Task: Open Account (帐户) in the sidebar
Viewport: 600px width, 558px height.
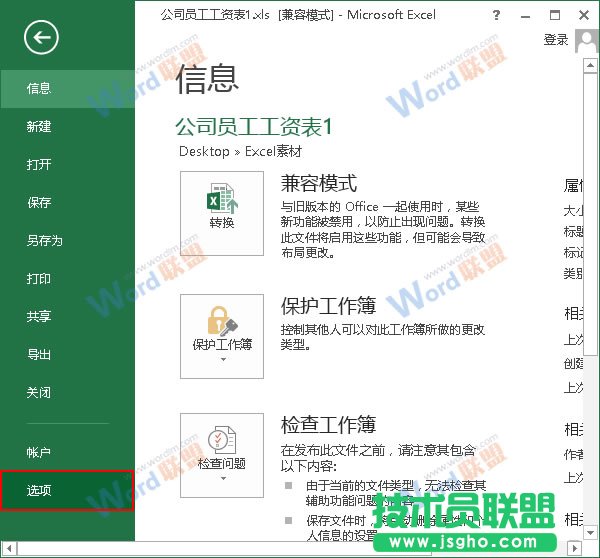Action: (x=40, y=453)
